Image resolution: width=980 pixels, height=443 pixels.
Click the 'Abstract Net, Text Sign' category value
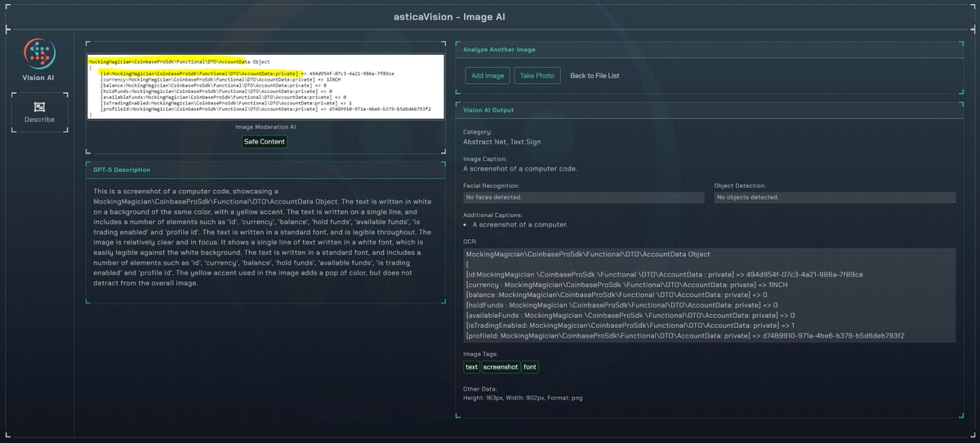click(501, 142)
